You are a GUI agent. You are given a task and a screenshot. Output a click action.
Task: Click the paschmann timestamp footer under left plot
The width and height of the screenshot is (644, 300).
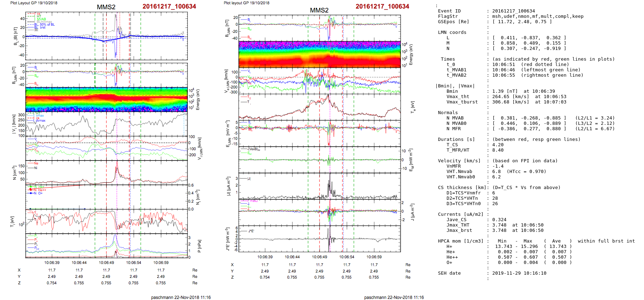pos(181,297)
